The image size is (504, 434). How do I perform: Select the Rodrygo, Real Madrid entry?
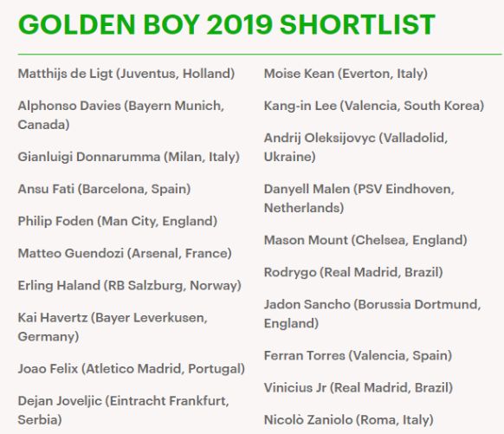(353, 272)
